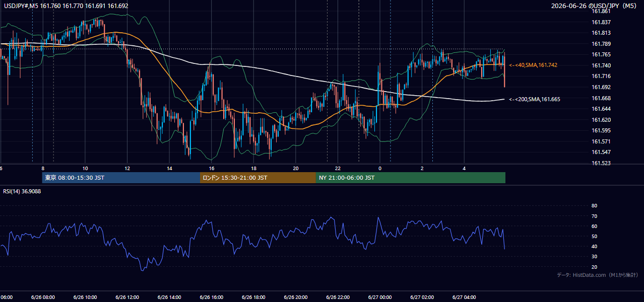The image size is (644, 302).
Task: Click the 6/27 00:00 time label
Action: tap(380, 297)
